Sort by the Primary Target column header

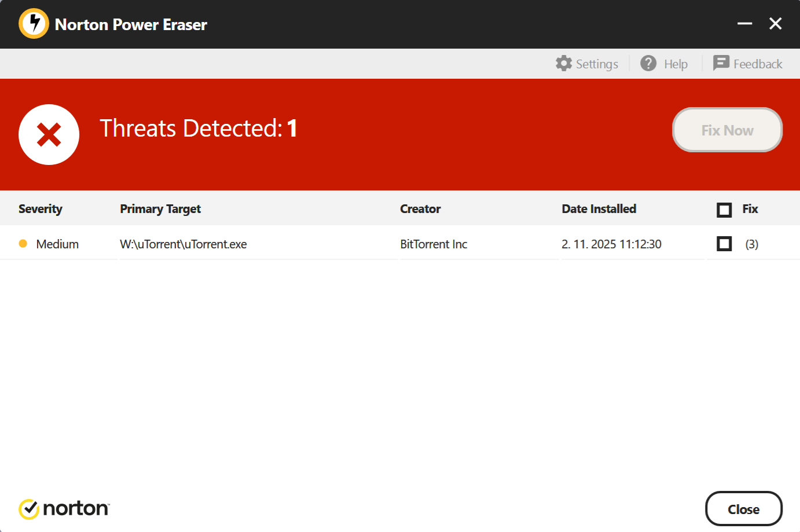pos(160,209)
